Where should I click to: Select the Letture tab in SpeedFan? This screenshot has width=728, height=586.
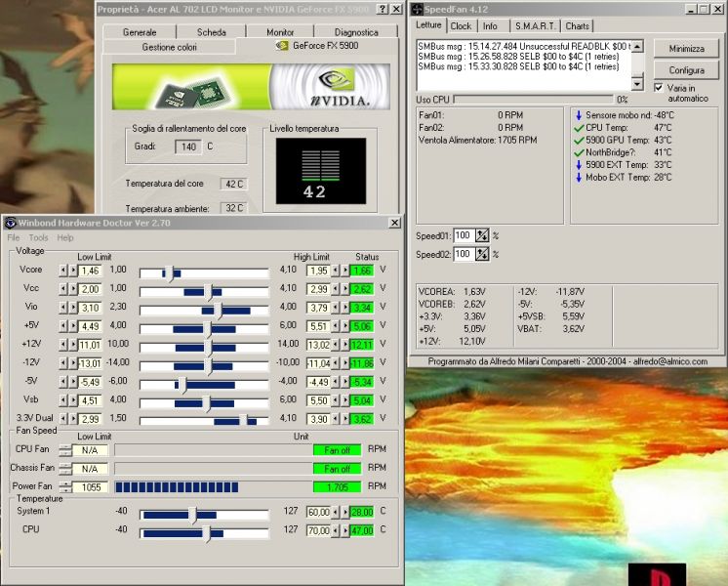[x=428, y=25]
